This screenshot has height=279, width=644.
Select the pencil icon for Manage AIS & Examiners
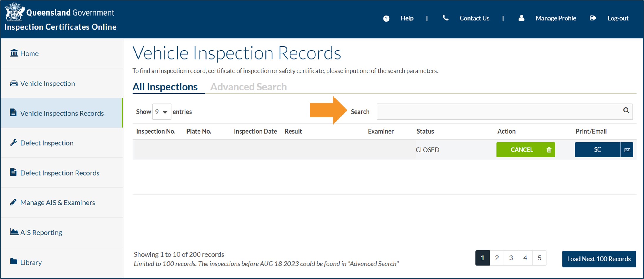click(14, 202)
